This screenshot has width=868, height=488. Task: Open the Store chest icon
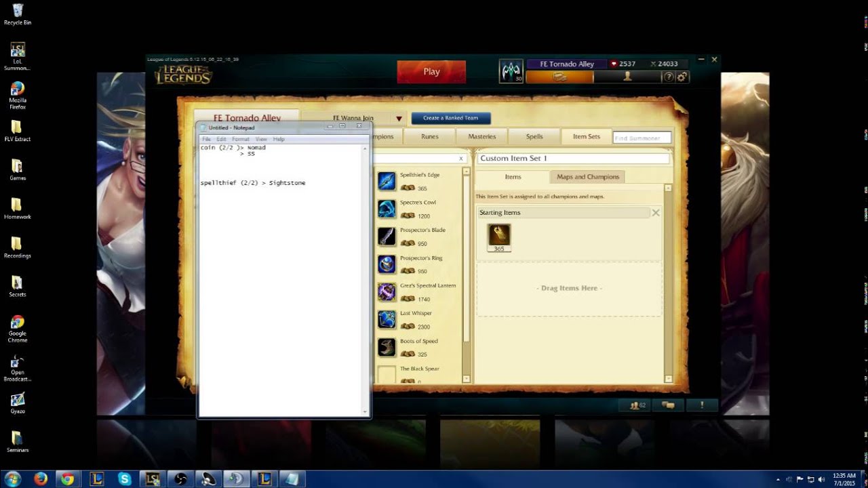pyautogui.click(x=559, y=77)
